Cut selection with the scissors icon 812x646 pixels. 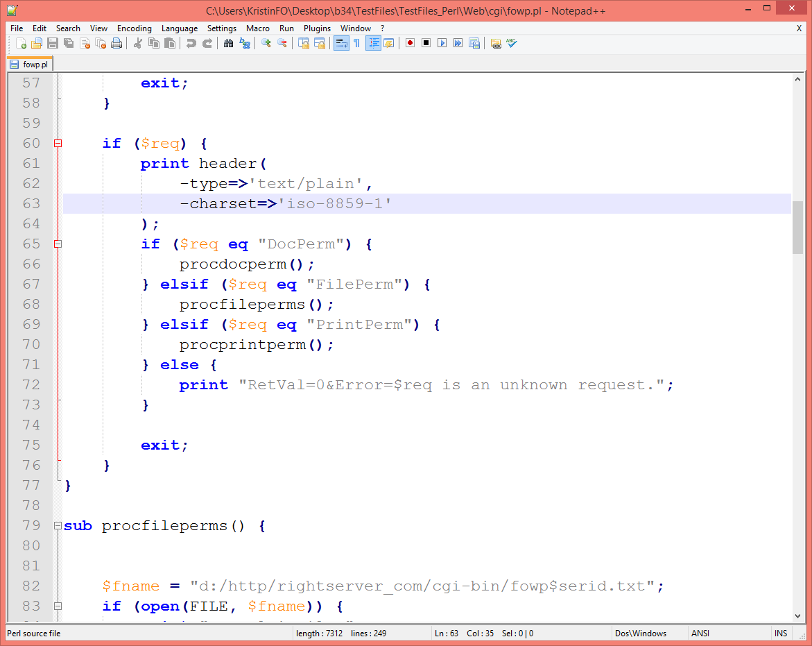point(138,44)
